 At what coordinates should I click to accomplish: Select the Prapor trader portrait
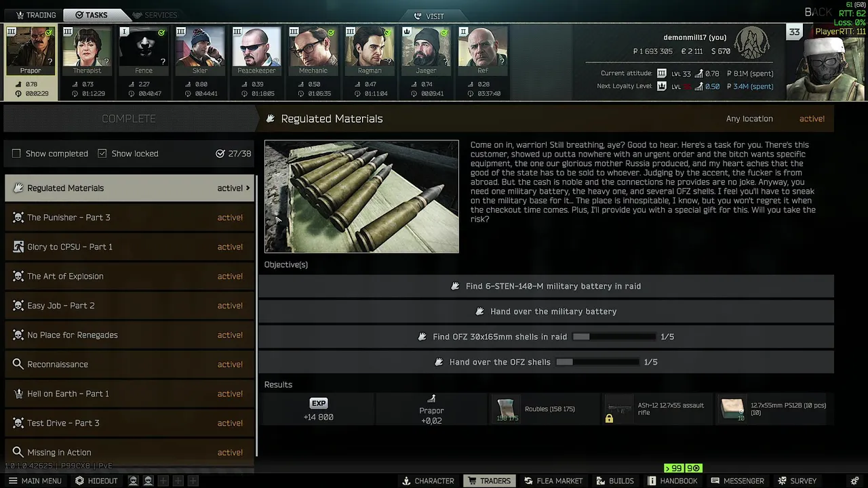tap(31, 51)
